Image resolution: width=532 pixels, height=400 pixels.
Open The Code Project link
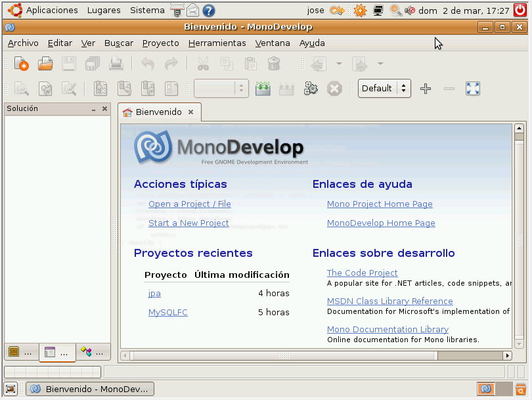click(362, 273)
